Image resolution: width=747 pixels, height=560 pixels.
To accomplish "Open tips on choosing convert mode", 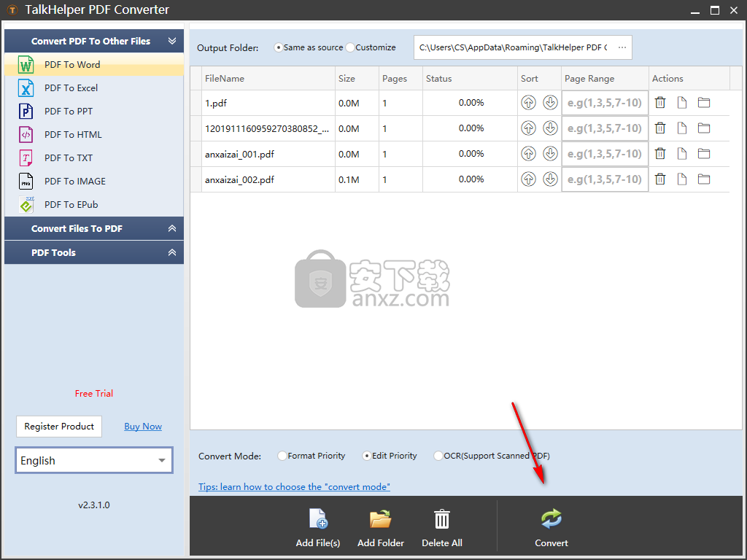I will 294,486.
